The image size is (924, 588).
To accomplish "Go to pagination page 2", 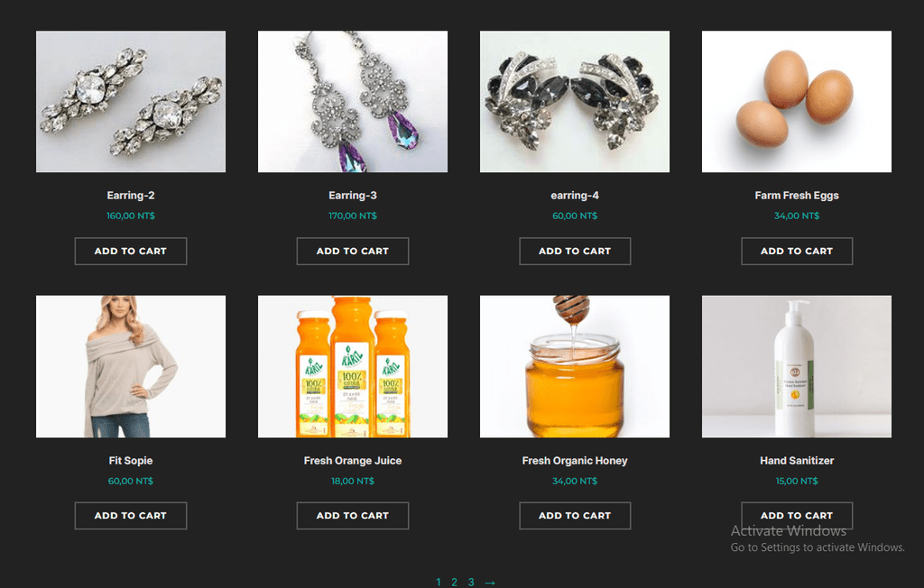I will tap(455, 582).
